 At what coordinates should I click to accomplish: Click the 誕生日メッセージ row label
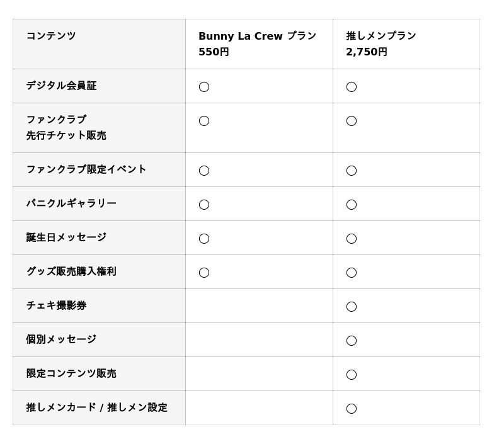(66, 237)
